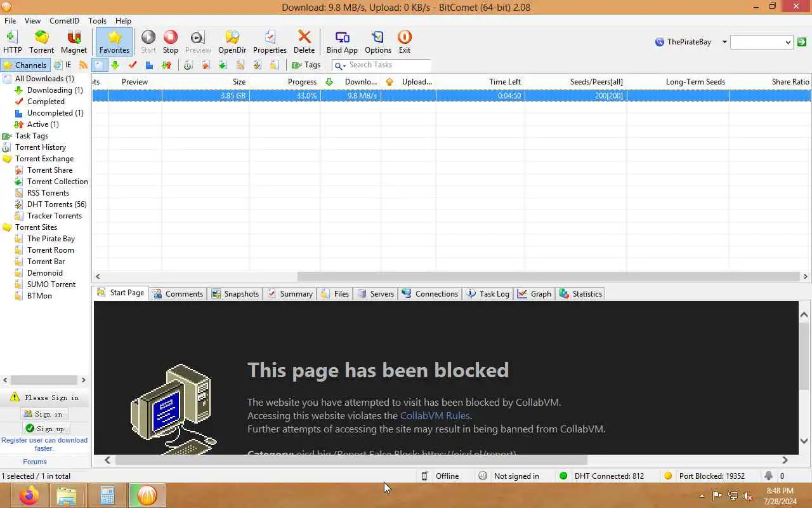Open Firefox from the taskbar
The image size is (812, 508).
pos(29,495)
